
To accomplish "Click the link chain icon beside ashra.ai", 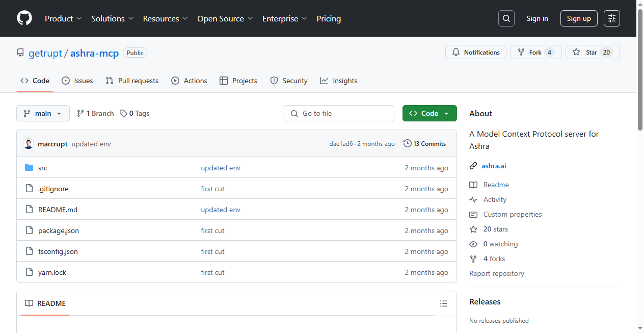I will (473, 166).
